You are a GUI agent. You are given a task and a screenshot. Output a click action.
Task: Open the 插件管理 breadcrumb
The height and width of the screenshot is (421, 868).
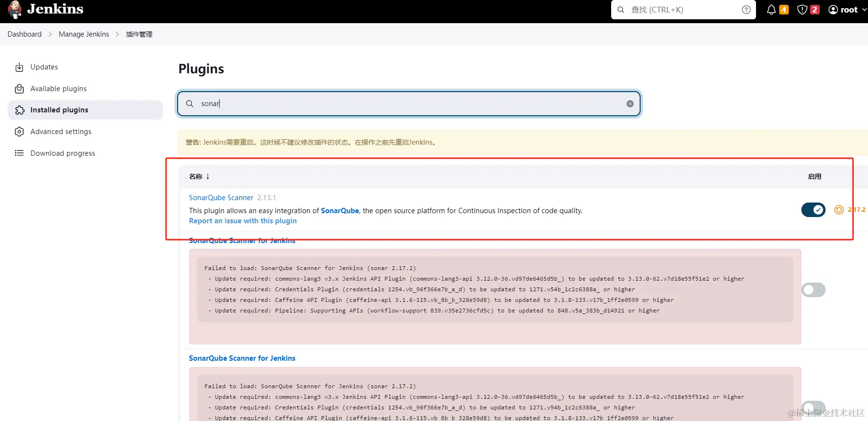(139, 34)
